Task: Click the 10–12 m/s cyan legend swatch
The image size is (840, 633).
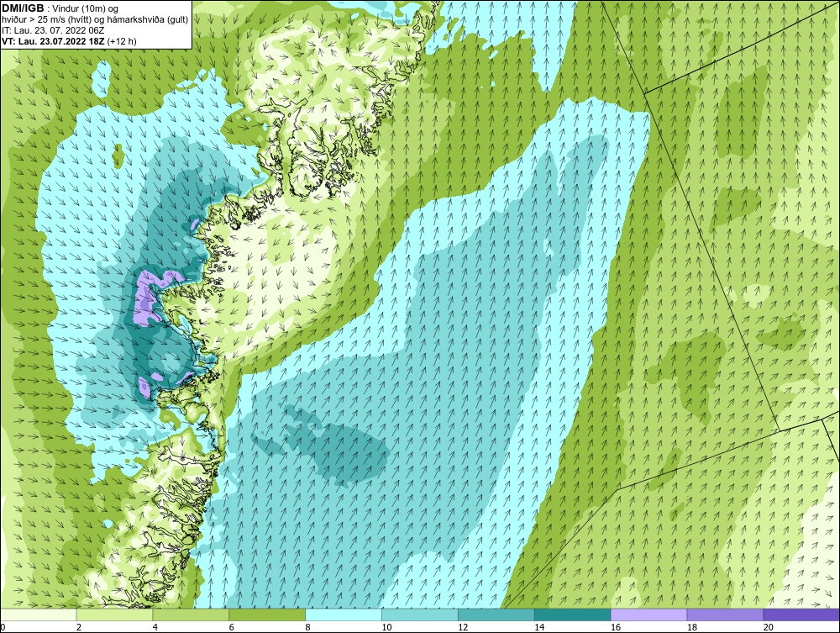Action: tap(419, 615)
